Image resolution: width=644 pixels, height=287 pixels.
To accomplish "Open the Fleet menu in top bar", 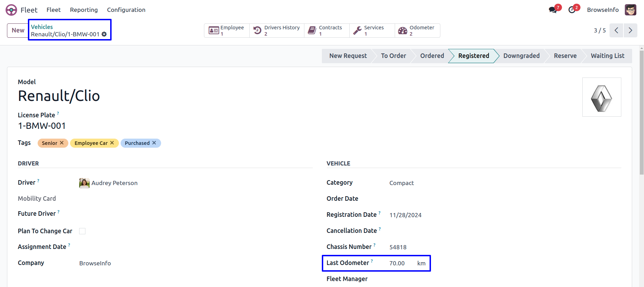I will pos(54,10).
